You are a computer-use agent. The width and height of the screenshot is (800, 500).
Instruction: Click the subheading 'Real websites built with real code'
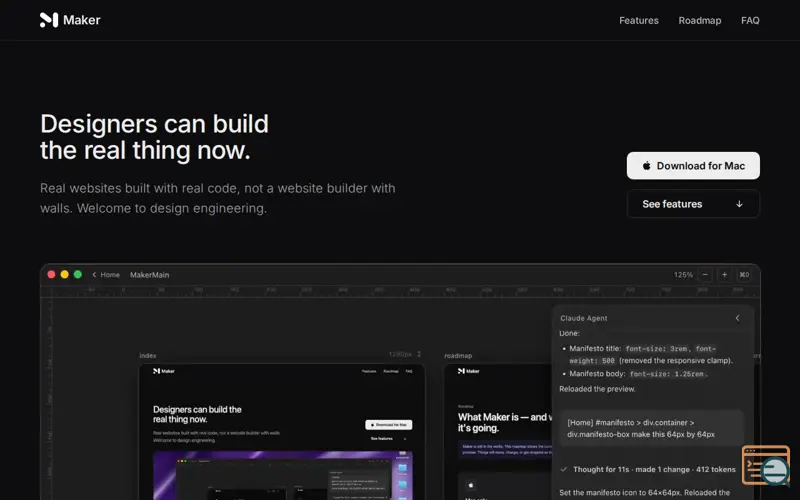217,198
